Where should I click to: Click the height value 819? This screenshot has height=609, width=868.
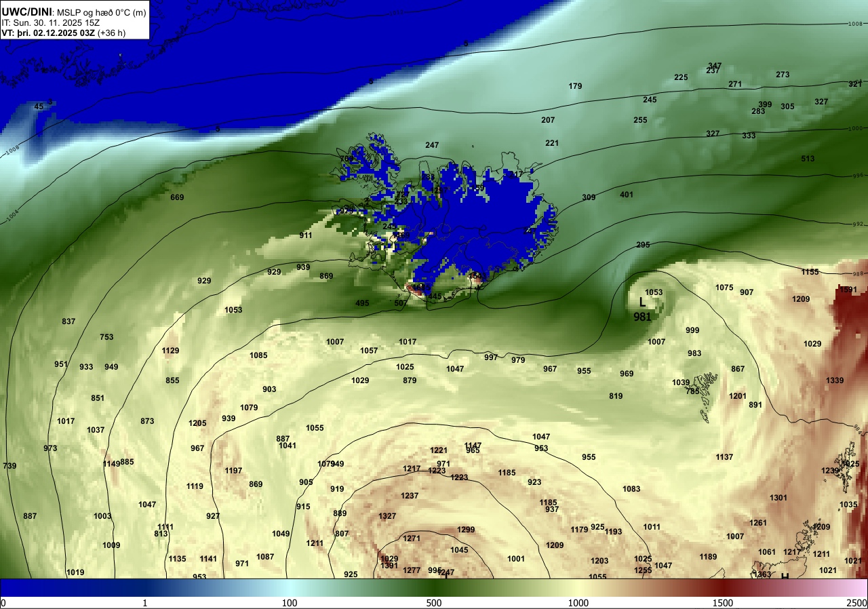[x=616, y=396]
